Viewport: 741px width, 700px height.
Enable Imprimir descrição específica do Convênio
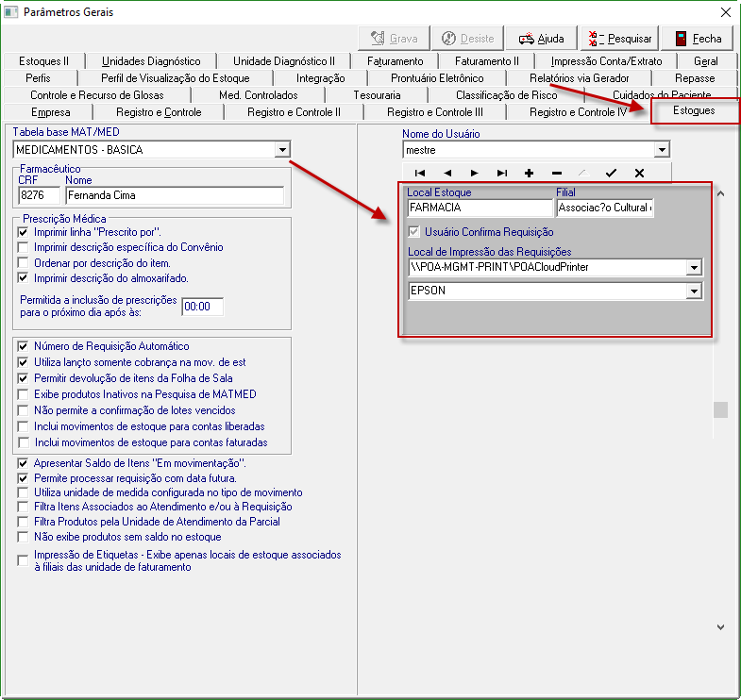[x=23, y=247]
